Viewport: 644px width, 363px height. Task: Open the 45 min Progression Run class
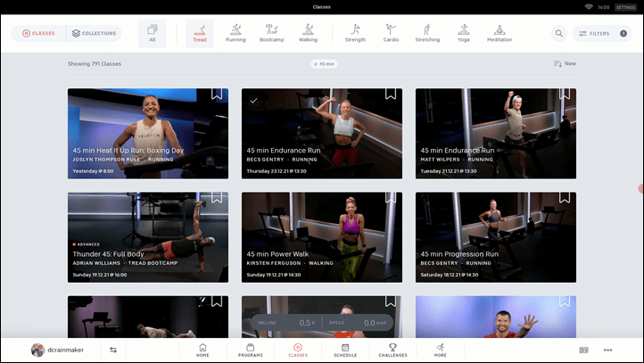[x=496, y=237]
